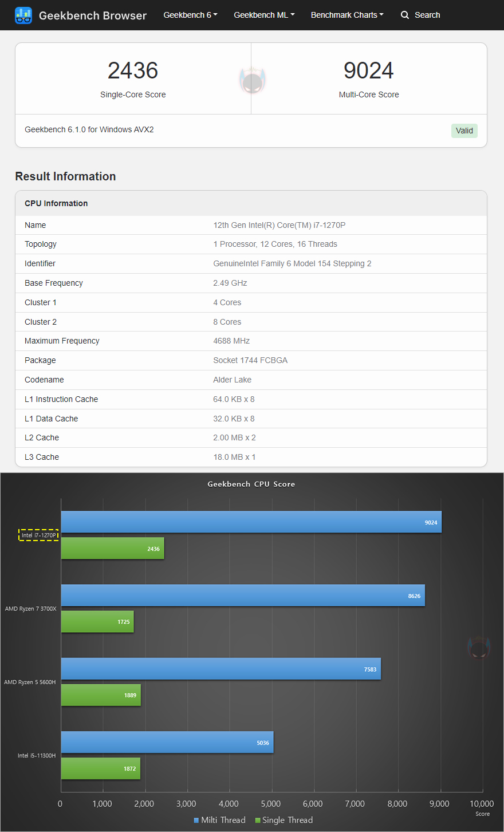Screen dimensions: 504x832
Task: Select the i7-1270P processor name value
Action: [x=279, y=225]
